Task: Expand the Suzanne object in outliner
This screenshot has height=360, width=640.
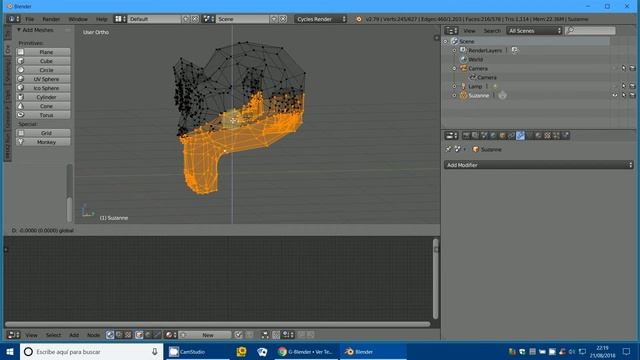Action: pyautogui.click(x=454, y=95)
